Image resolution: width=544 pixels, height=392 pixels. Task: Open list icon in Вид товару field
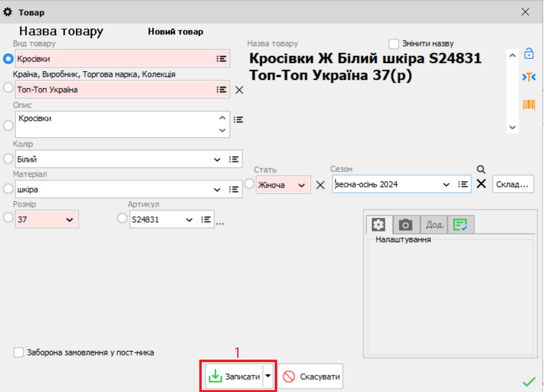[x=221, y=59]
